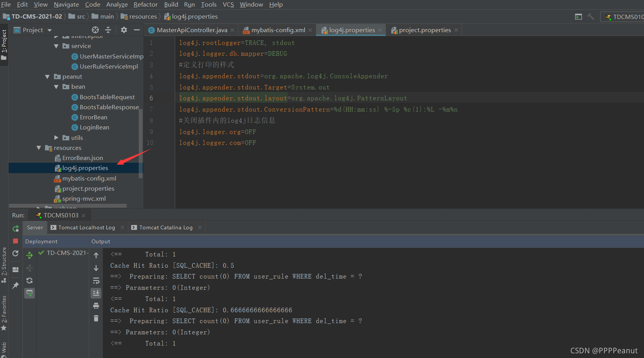Close the TDCMS0103 run tab
The image size is (644, 358).
[83, 215]
